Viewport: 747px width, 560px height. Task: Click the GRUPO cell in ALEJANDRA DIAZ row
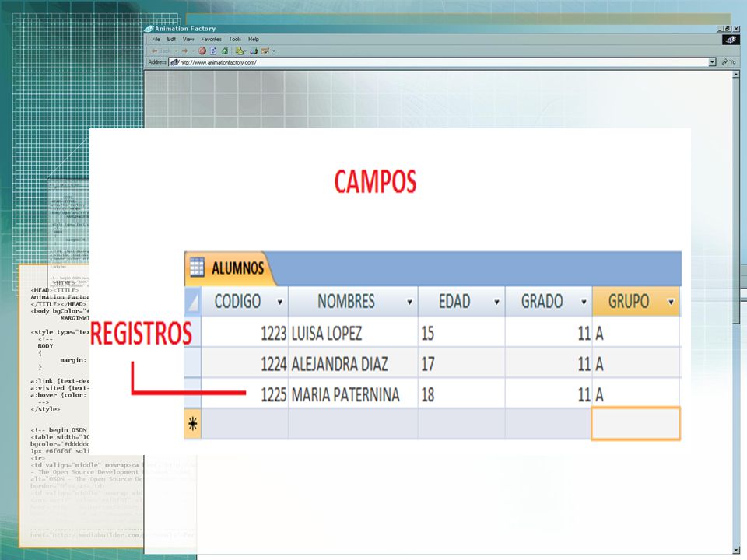coord(637,363)
